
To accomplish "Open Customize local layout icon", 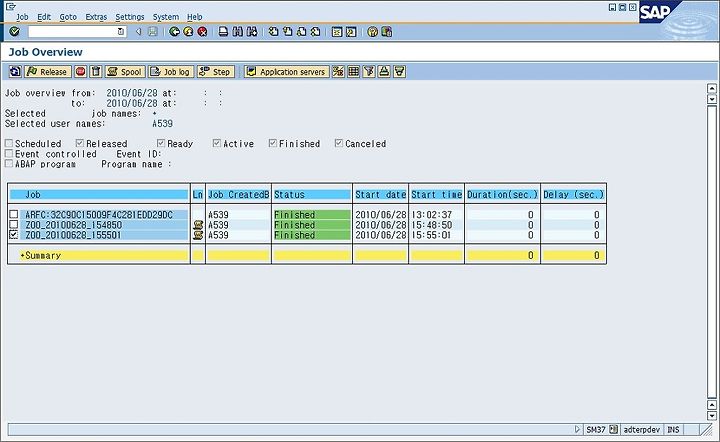I will pos(387,32).
